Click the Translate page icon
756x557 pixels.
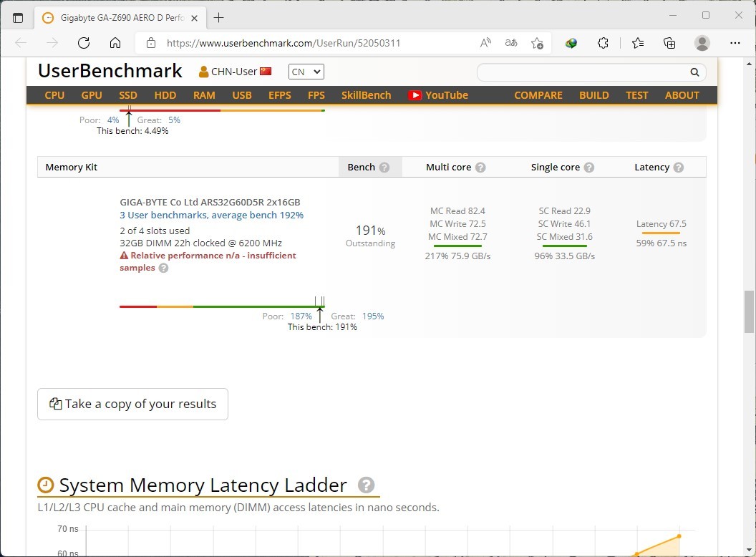(x=511, y=43)
